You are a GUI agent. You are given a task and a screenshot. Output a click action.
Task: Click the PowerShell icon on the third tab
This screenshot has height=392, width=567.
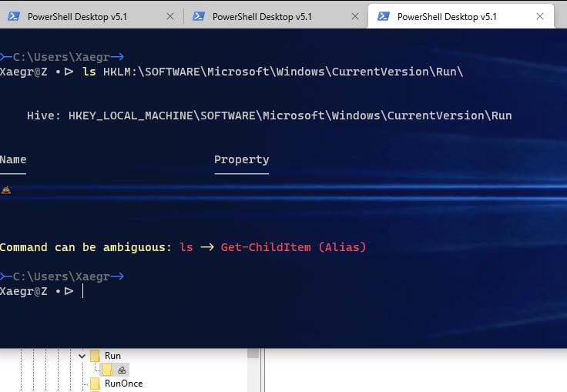(x=384, y=16)
